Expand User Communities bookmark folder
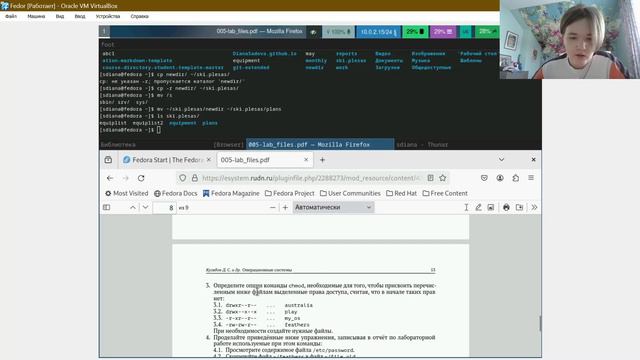640x360 pixels. pos(350,193)
